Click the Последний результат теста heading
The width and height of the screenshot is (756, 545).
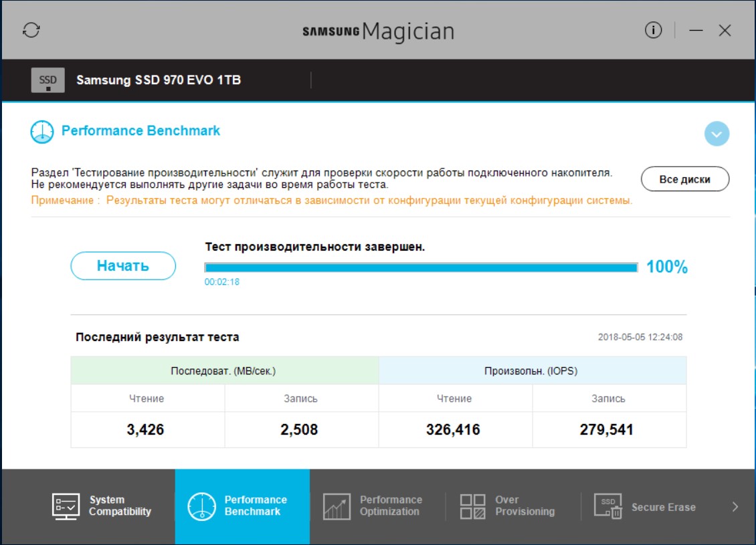157,337
